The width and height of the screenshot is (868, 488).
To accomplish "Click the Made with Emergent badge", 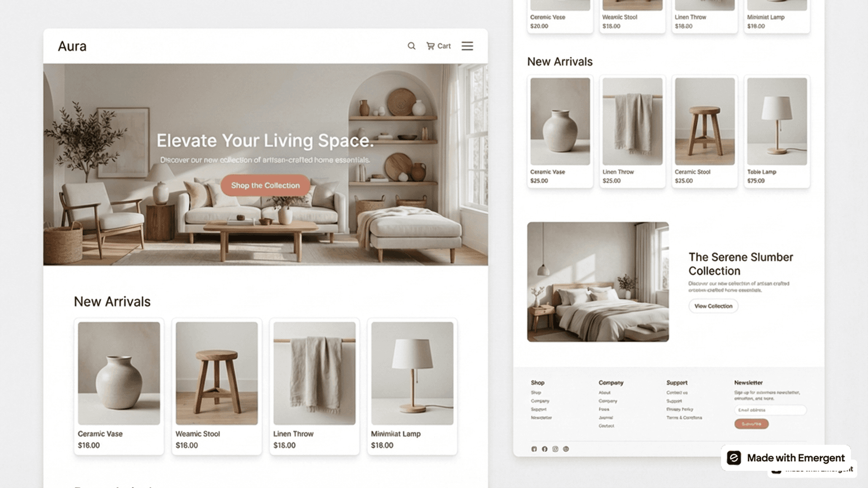I will tap(786, 458).
